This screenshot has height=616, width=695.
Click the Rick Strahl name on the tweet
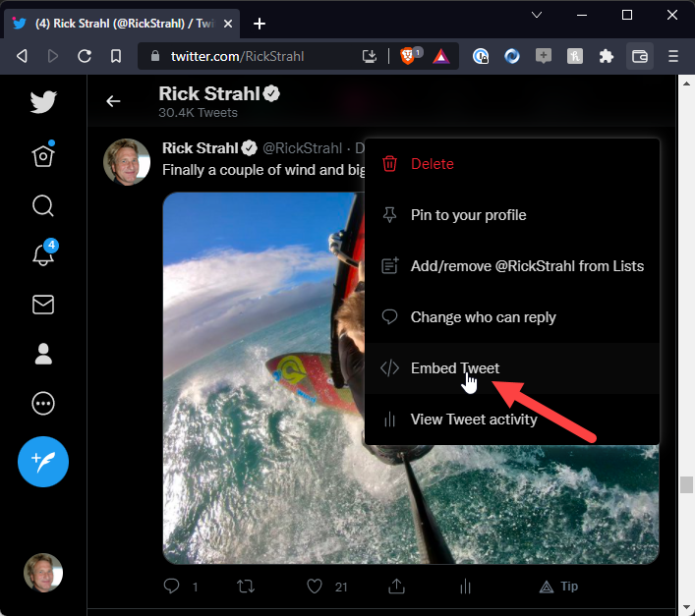(x=200, y=148)
